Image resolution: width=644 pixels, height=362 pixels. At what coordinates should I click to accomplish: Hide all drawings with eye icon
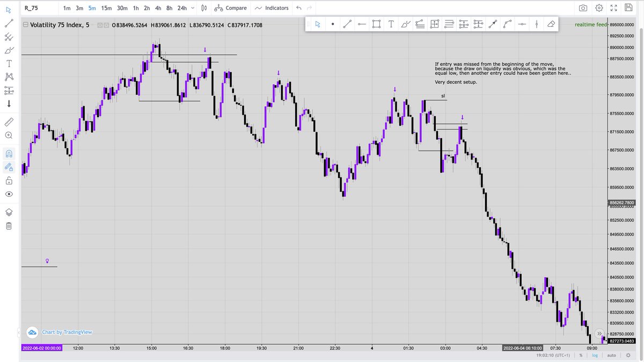coord(9,194)
